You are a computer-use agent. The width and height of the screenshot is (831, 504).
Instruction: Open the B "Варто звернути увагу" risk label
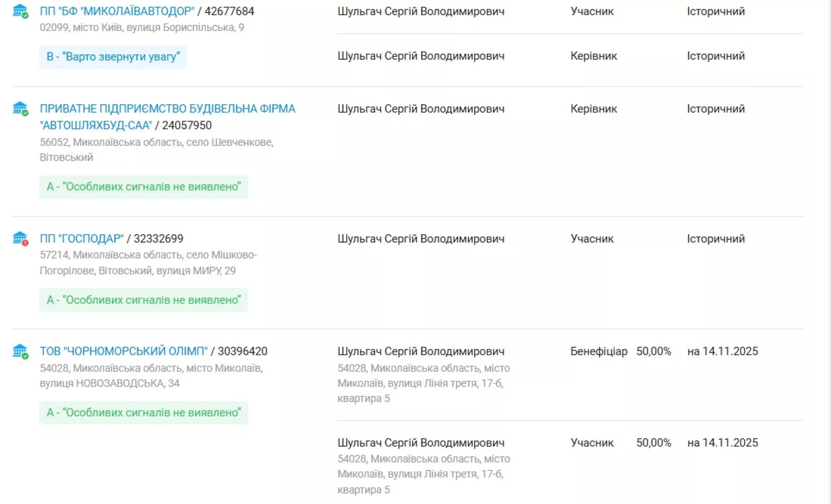pos(112,56)
